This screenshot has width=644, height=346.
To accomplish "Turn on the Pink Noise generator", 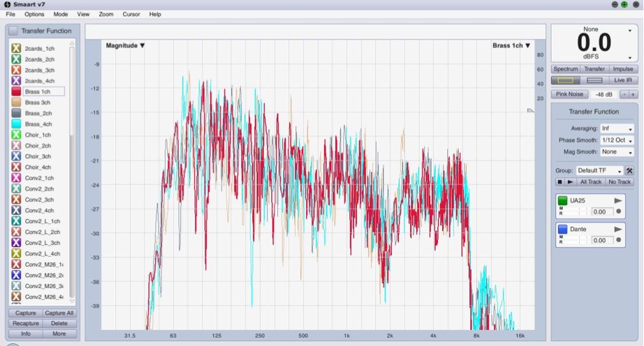I will (x=569, y=94).
